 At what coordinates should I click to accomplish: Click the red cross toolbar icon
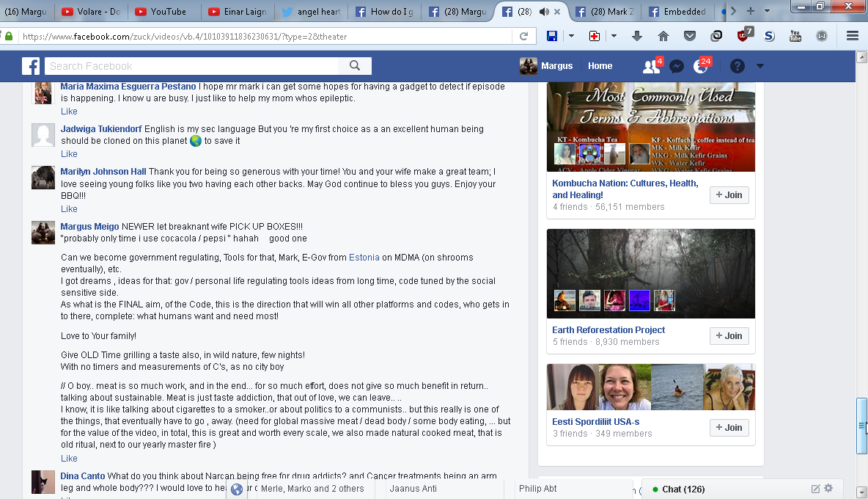pos(595,36)
